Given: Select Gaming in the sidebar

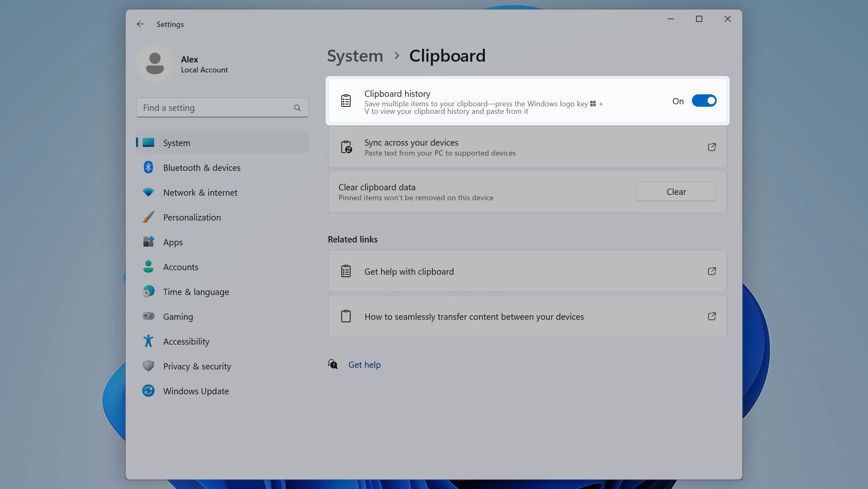Looking at the screenshot, I should 222,316.
